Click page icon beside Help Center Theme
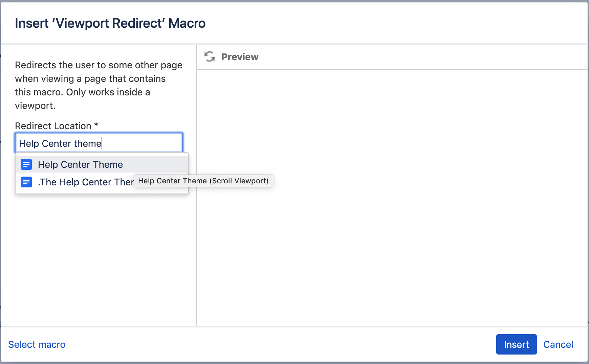 click(26, 164)
